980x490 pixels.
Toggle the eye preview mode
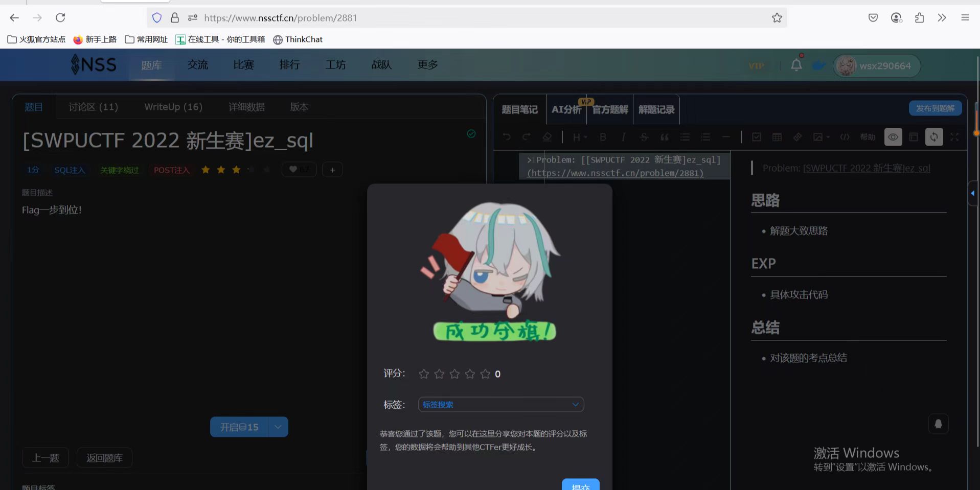click(x=893, y=137)
